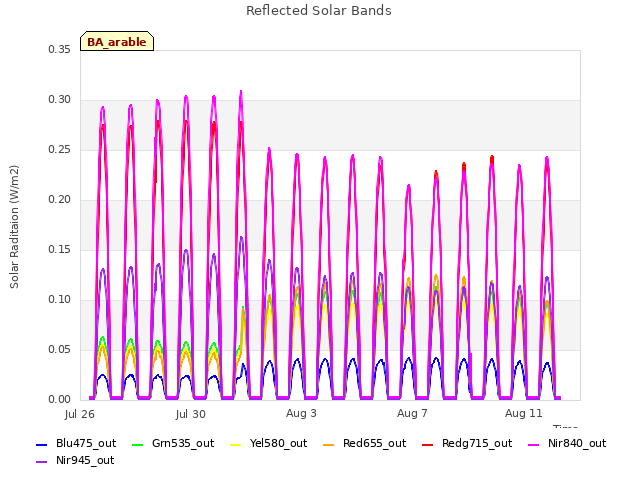640x480 pixels.
Task: Toggle the Blu475_out legend entry
Action: [x=76, y=444]
